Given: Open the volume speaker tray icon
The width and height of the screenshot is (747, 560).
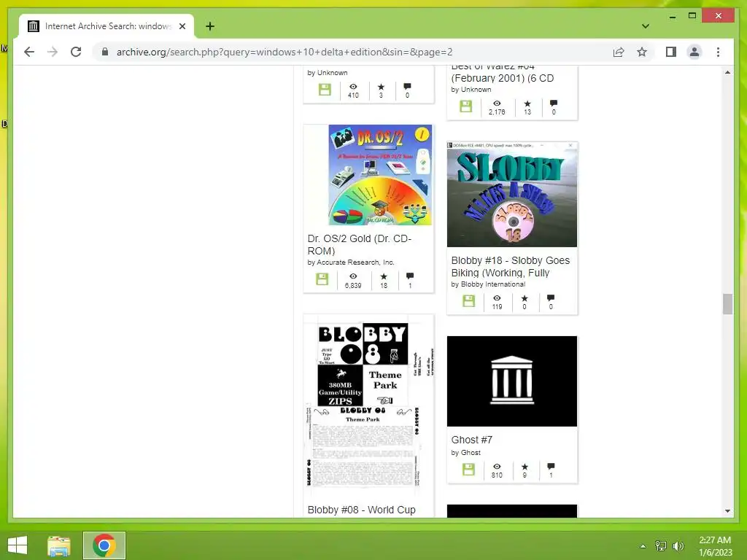Looking at the screenshot, I should [678, 545].
